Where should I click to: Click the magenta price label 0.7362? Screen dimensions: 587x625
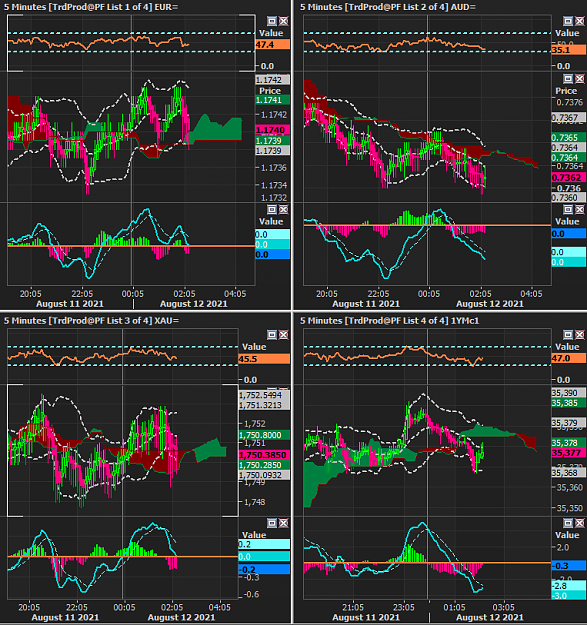(x=569, y=177)
